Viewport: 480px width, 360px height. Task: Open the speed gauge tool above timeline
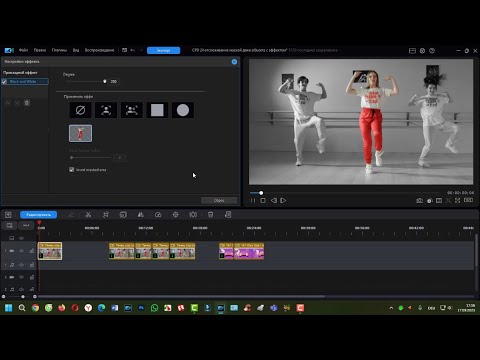click(x=158, y=215)
